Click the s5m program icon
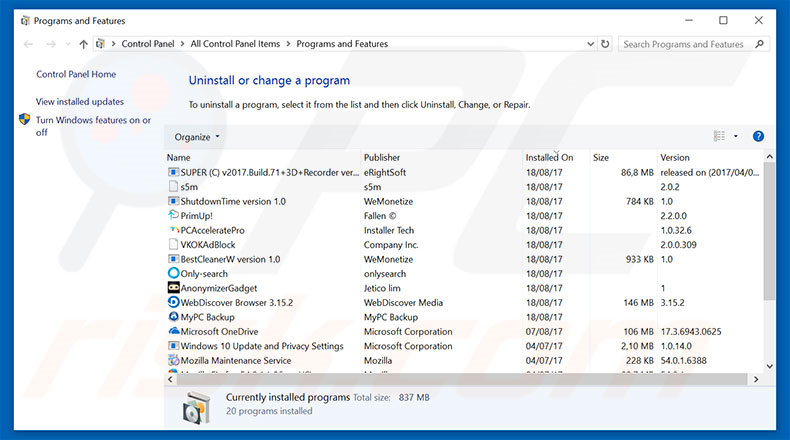790x440 pixels. point(173,186)
